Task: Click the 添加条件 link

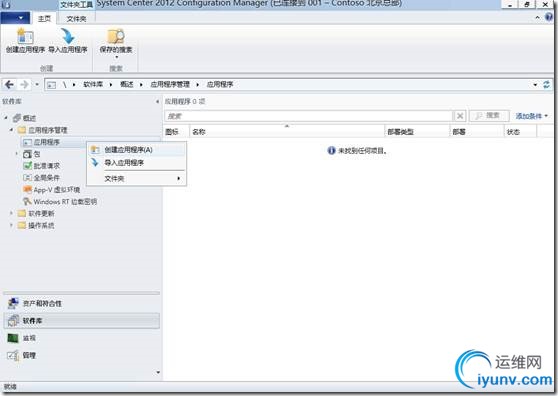Action: coord(531,116)
